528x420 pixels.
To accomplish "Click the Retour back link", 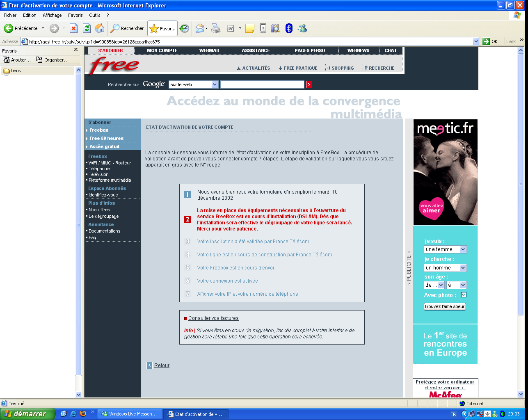I will coord(162,365).
